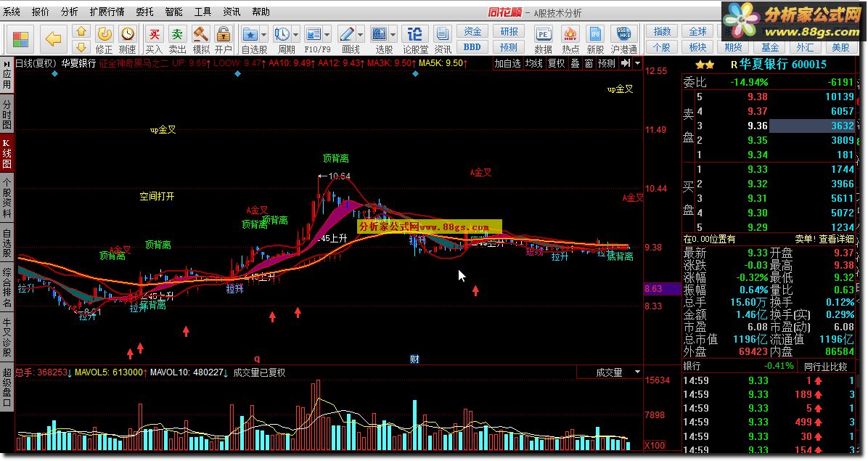This screenshot has height=461, width=868.
Task: Click the 板块 button
Action: 697,47
